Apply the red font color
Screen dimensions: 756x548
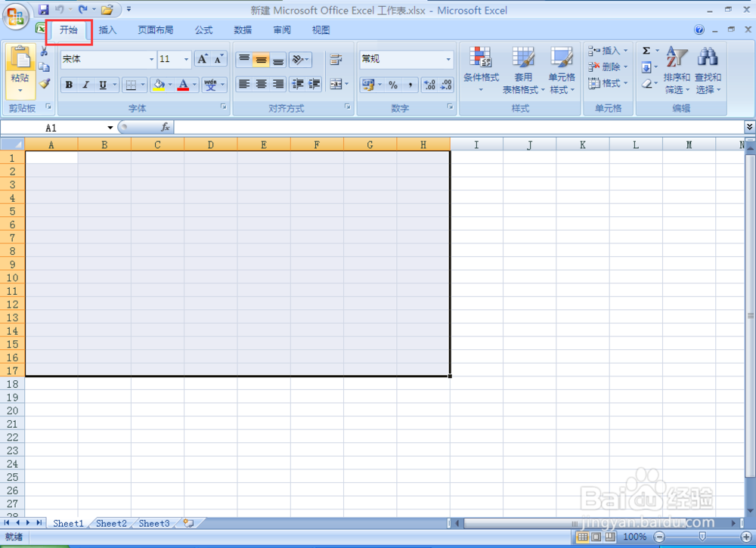[x=183, y=85]
